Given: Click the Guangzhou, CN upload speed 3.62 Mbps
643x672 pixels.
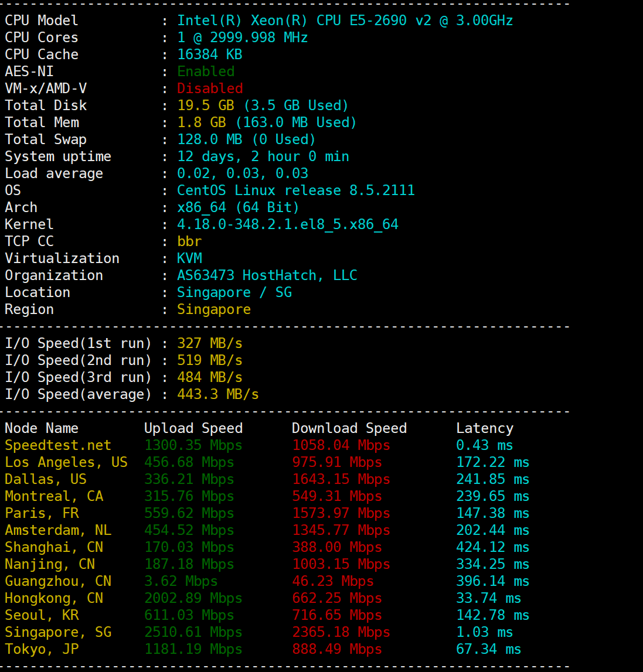Looking at the screenshot, I should [x=181, y=581].
